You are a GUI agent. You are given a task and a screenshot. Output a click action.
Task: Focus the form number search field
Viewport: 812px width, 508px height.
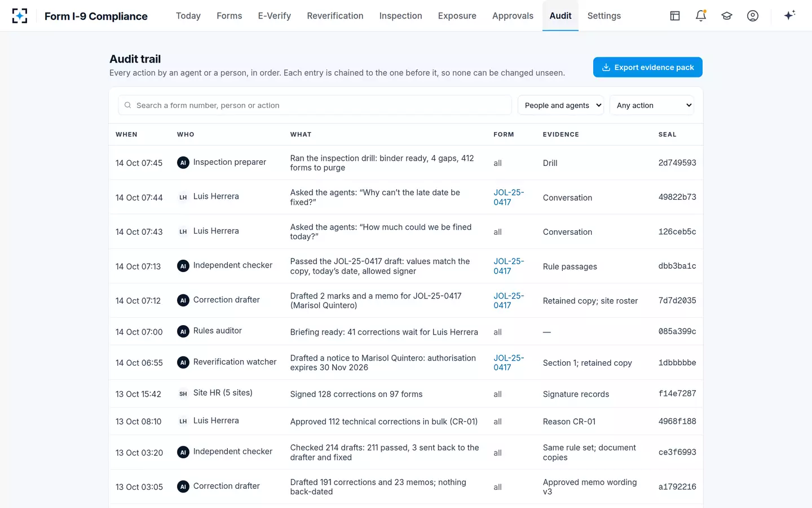[x=315, y=105]
